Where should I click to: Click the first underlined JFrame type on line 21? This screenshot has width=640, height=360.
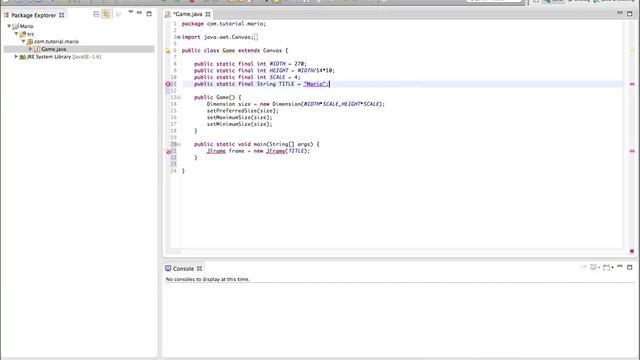(x=216, y=151)
